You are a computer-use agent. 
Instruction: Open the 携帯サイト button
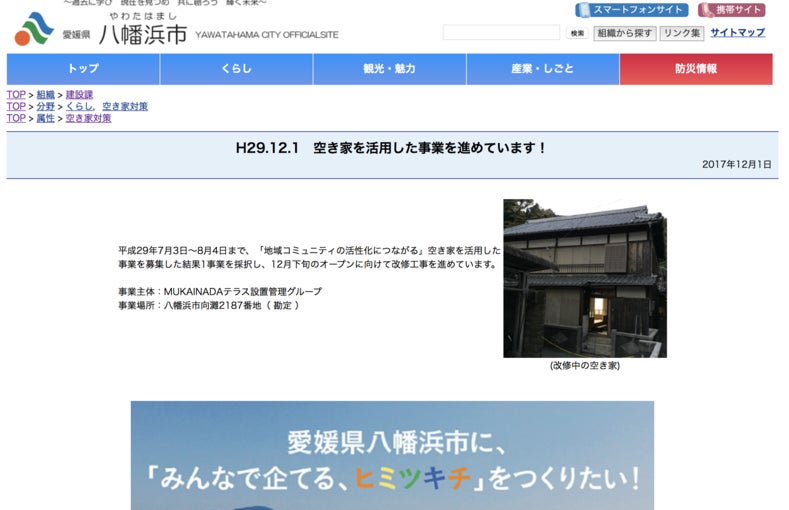[731, 10]
